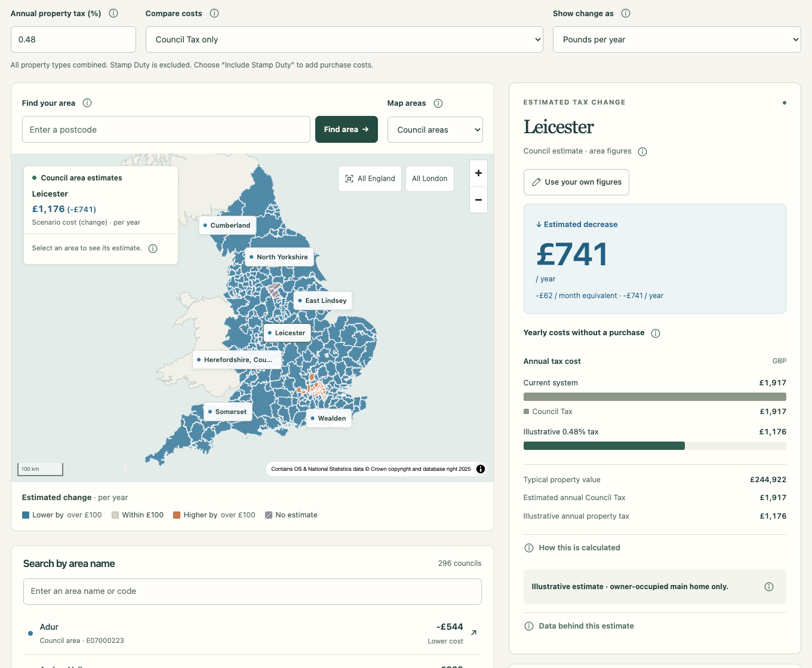The width and height of the screenshot is (812, 668).
Task: Open Map areas Council areas dropdown
Action: pos(435,130)
